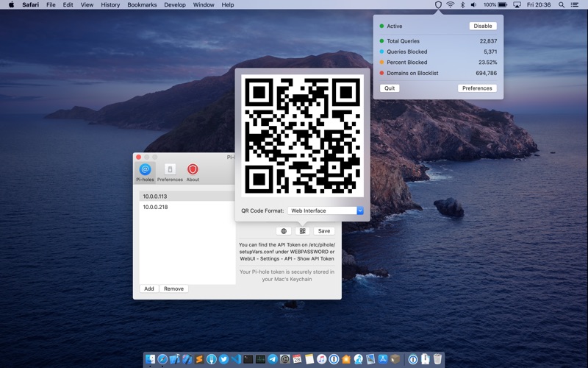Click the Disable button in the popover
The width and height of the screenshot is (588, 368).
[483, 26]
